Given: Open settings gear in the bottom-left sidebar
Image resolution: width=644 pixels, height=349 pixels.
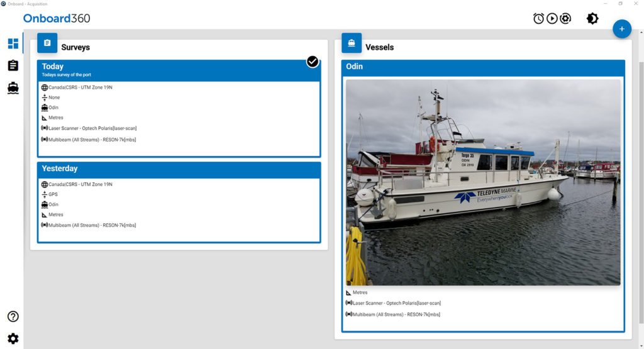Looking at the screenshot, I should (x=13, y=339).
